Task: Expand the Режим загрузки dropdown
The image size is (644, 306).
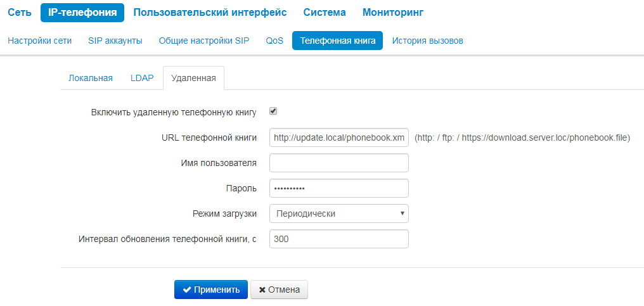Action: click(338, 214)
